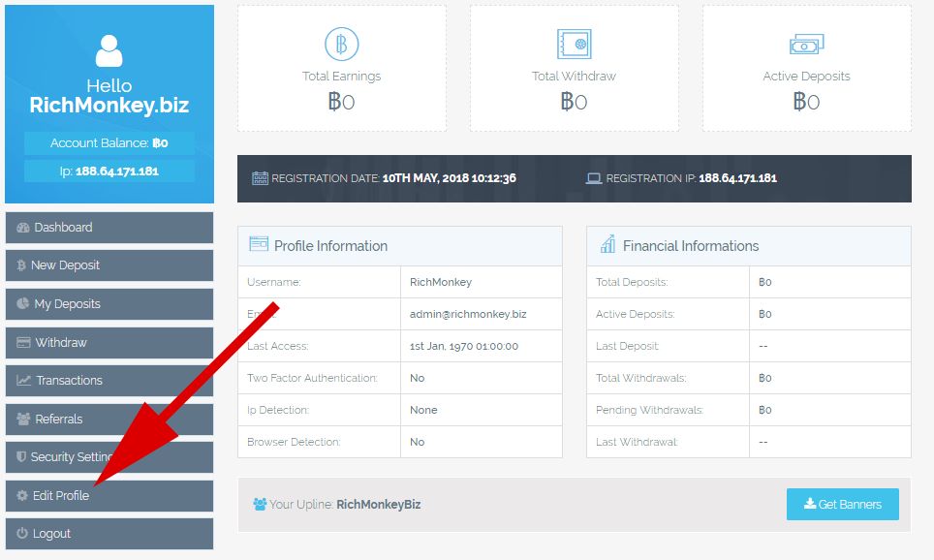The width and height of the screenshot is (934, 560).
Task: Go to New Deposit page
Action: tap(109, 265)
